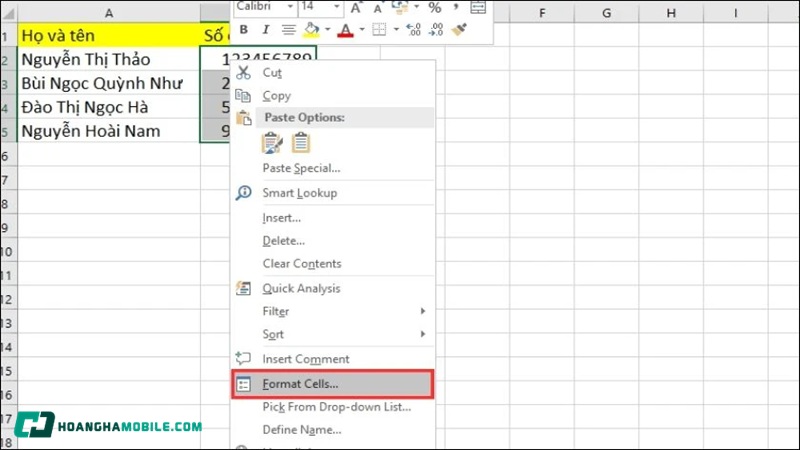
Task: Click second paste option clipboard icon
Action: (x=301, y=143)
